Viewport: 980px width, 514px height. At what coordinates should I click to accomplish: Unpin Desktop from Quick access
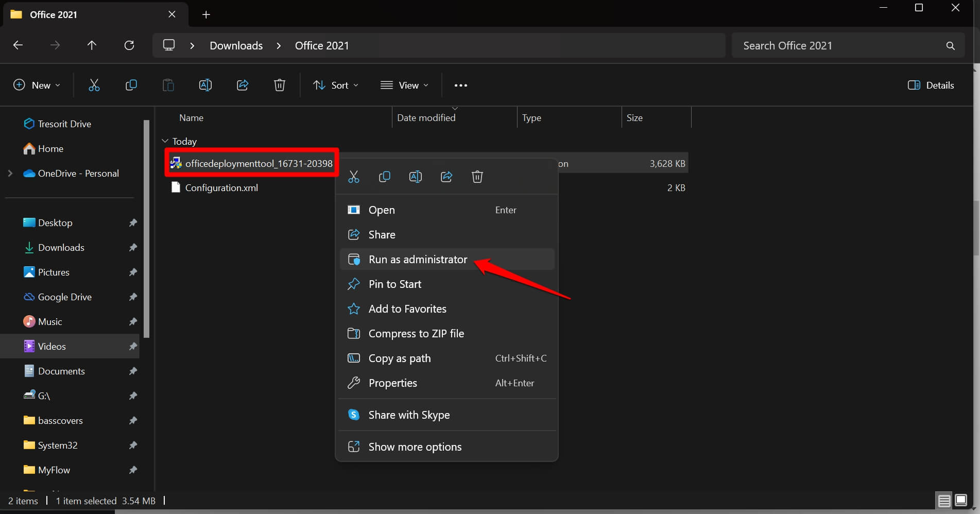point(133,222)
